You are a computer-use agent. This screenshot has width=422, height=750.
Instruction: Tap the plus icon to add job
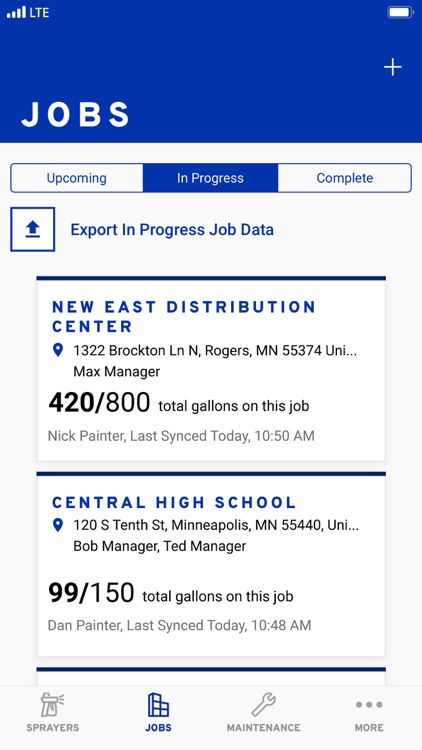[392, 67]
